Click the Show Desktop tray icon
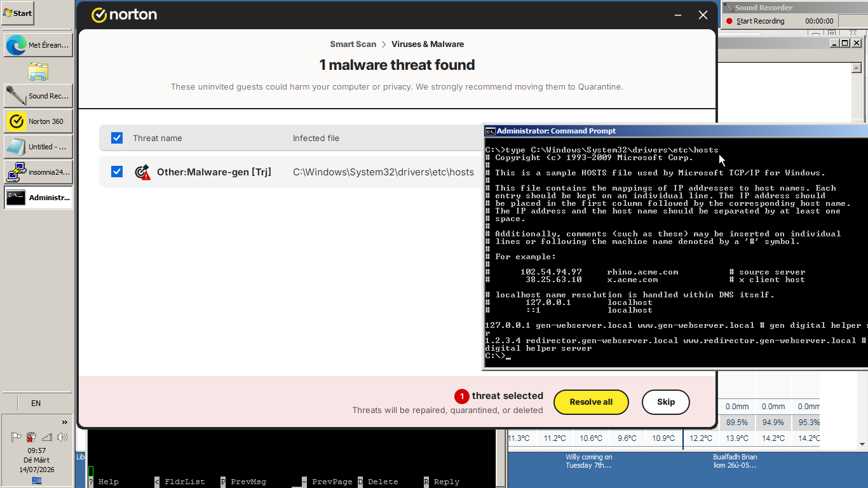This screenshot has height=488, width=868. point(37,480)
